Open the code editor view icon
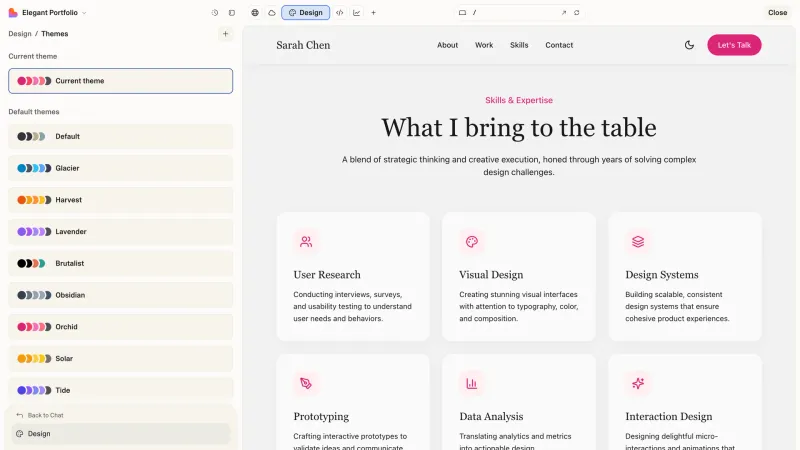 click(x=339, y=13)
